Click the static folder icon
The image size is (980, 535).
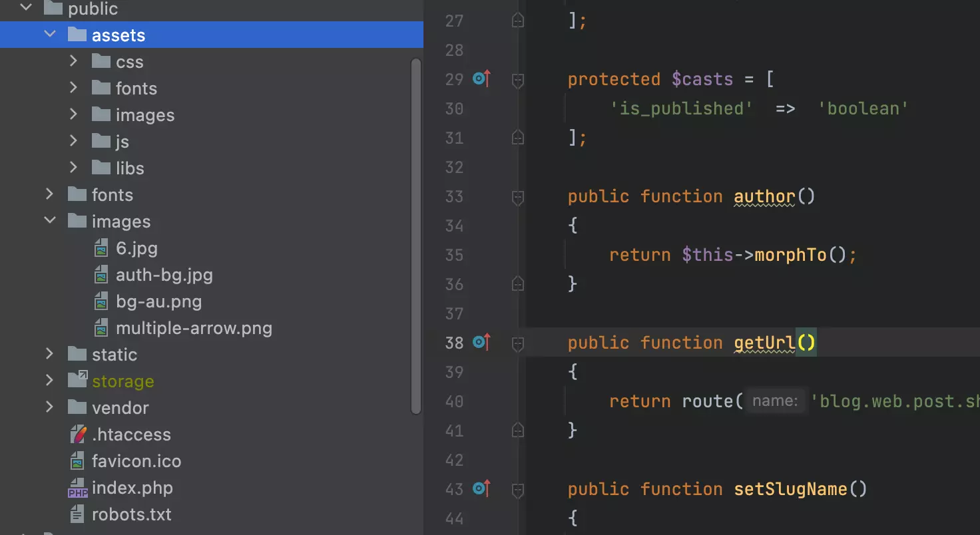[77, 354]
